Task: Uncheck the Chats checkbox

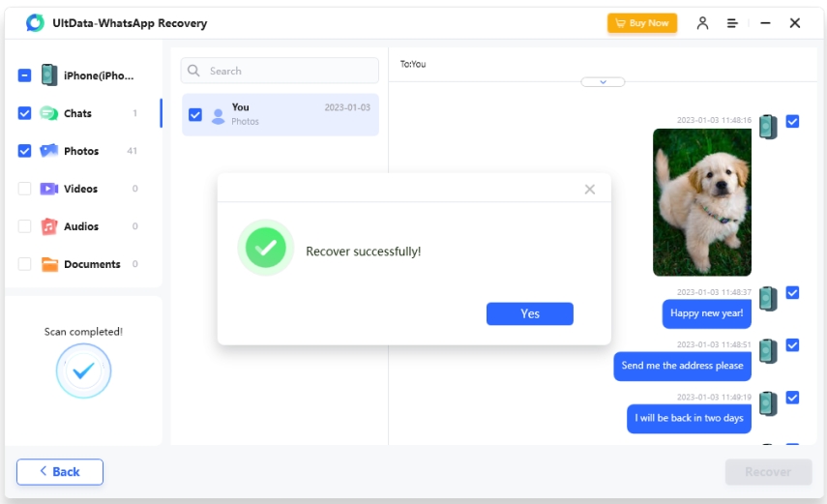Action: pos(24,113)
